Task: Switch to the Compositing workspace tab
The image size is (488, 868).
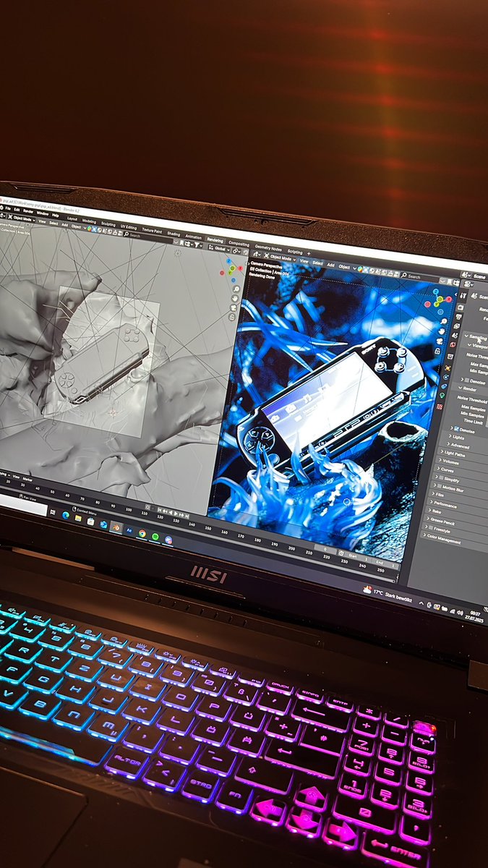Action: click(x=237, y=242)
